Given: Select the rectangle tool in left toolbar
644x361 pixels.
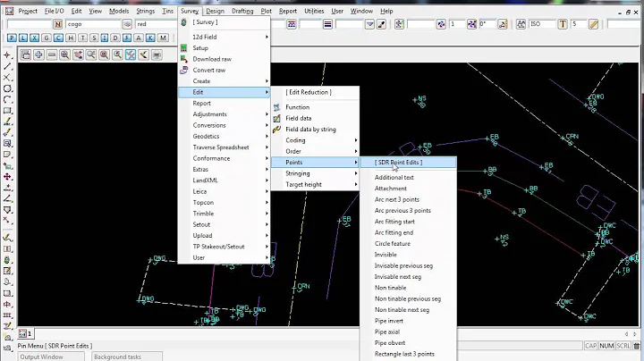Looking at the screenshot, I should click(x=7, y=110).
